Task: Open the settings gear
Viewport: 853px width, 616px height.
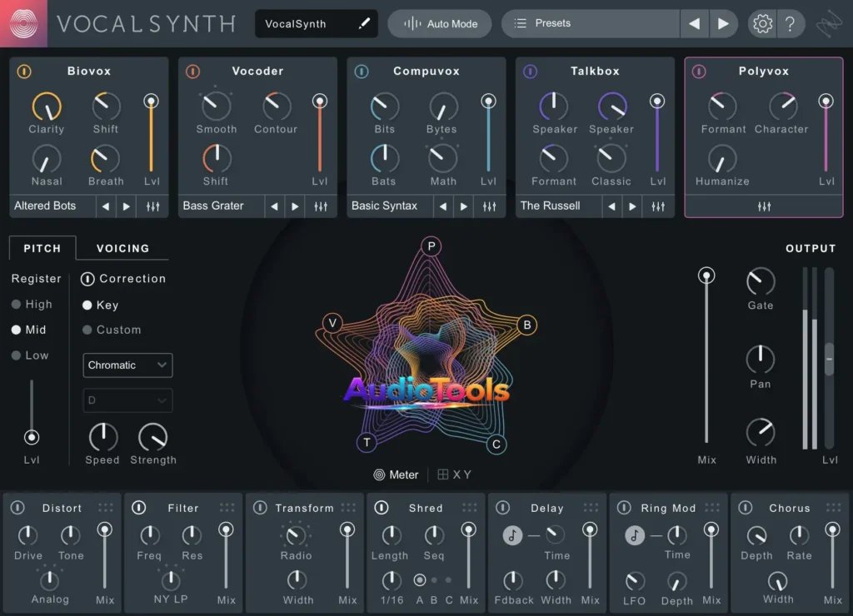Action: [761, 23]
